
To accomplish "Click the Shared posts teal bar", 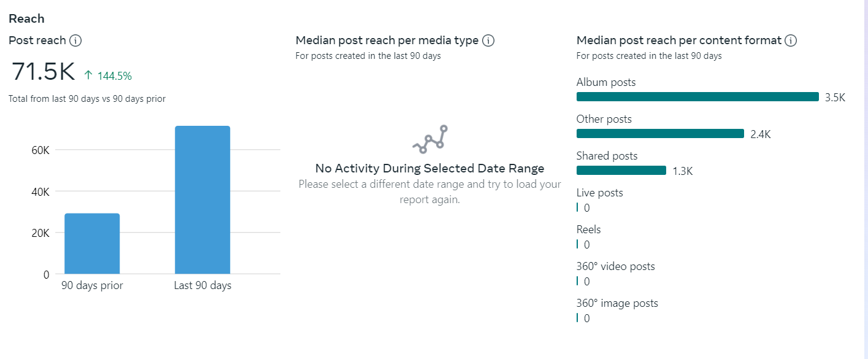I will pyautogui.click(x=621, y=171).
